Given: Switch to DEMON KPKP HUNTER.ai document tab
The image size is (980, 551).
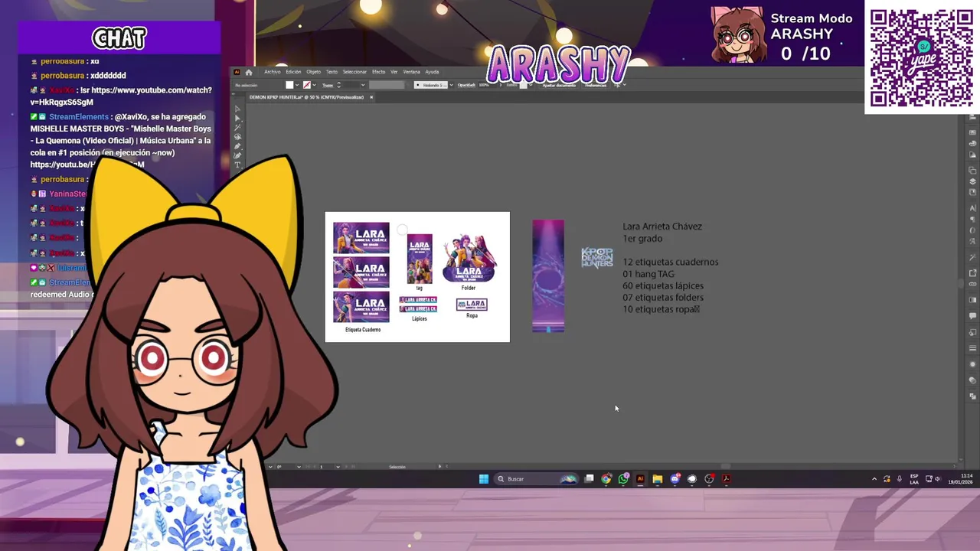Looking at the screenshot, I should 306,97.
